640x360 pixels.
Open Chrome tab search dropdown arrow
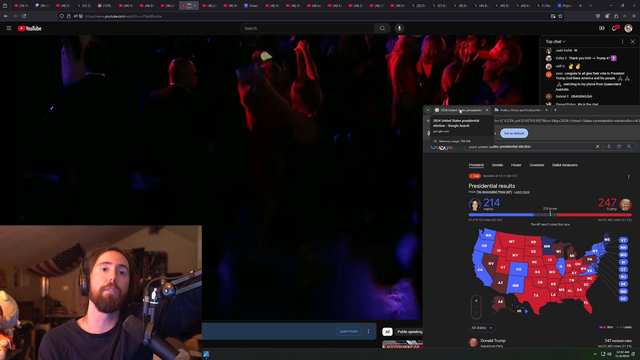click(x=428, y=110)
